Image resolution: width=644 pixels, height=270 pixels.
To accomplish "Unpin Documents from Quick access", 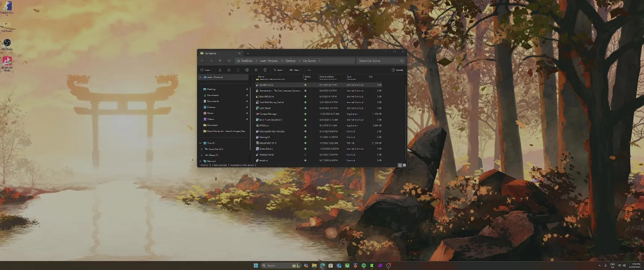I will click(247, 101).
